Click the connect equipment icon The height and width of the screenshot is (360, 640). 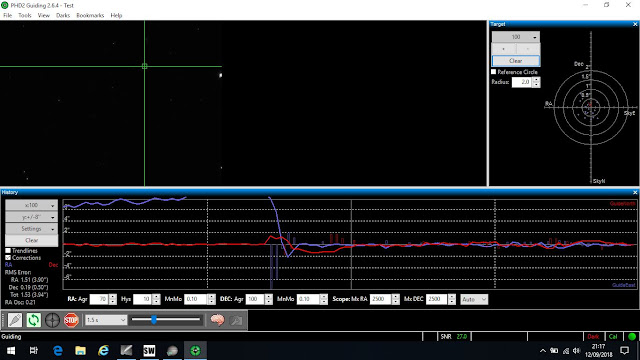(15, 320)
